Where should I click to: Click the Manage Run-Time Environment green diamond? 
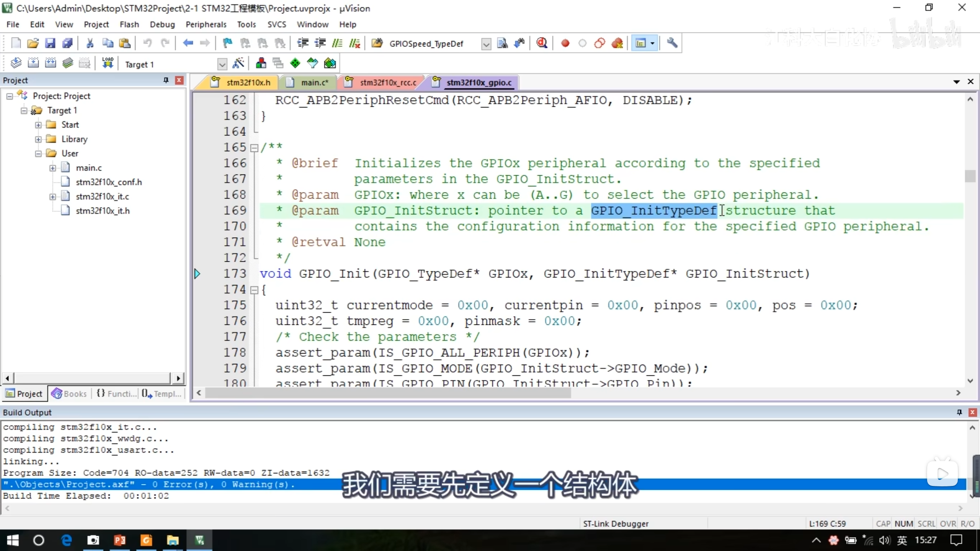[x=295, y=63]
